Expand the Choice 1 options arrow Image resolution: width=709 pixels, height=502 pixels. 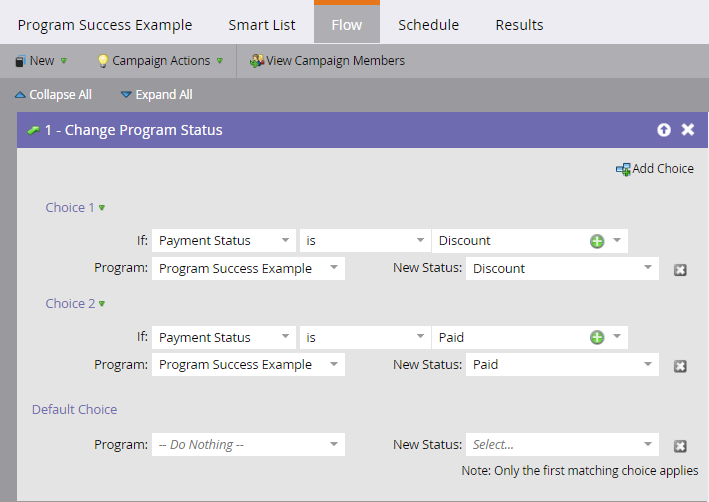102,208
